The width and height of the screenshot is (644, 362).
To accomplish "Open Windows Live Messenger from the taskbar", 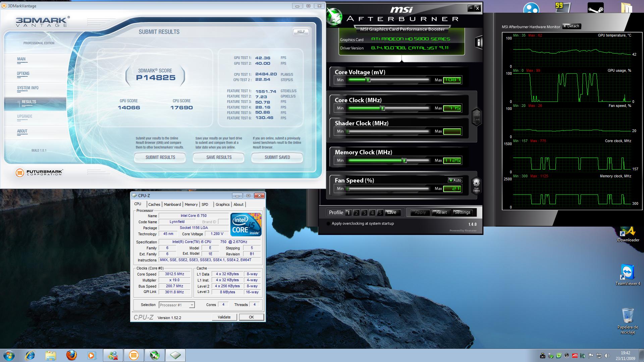I will [113, 355].
